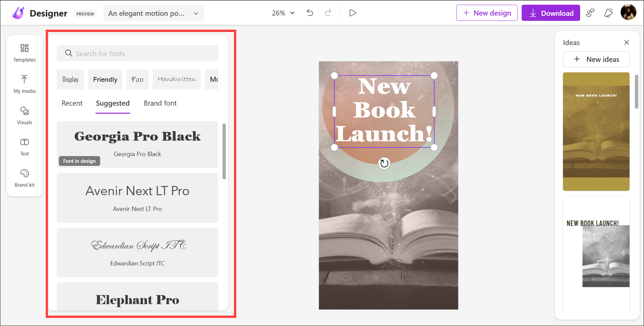
Task: Toggle the Handwritten font filter
Action: click(176, 79)
